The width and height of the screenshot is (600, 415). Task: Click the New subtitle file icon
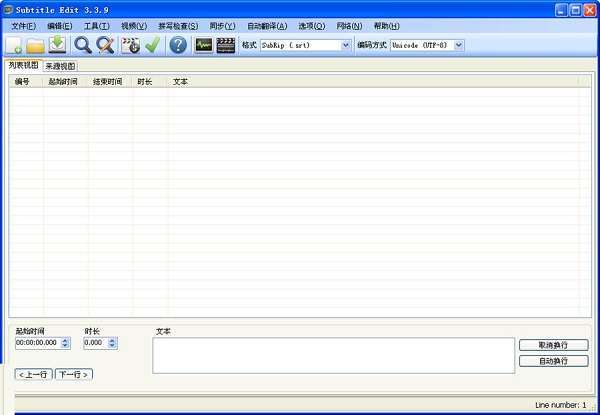14,45
